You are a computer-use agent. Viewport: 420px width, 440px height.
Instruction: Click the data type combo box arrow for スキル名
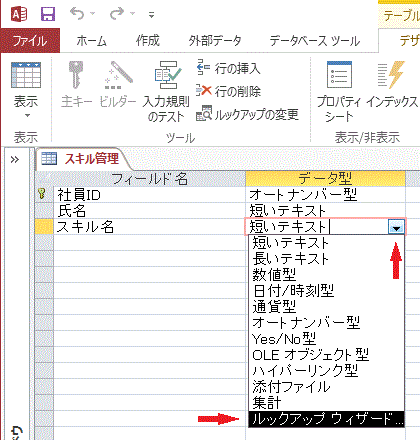pos(396,227)
